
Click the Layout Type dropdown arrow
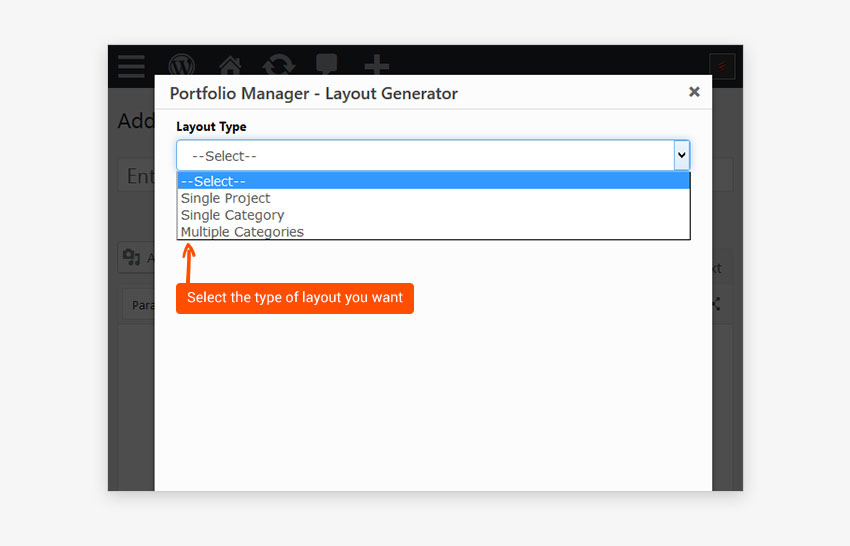pos(681,155)
